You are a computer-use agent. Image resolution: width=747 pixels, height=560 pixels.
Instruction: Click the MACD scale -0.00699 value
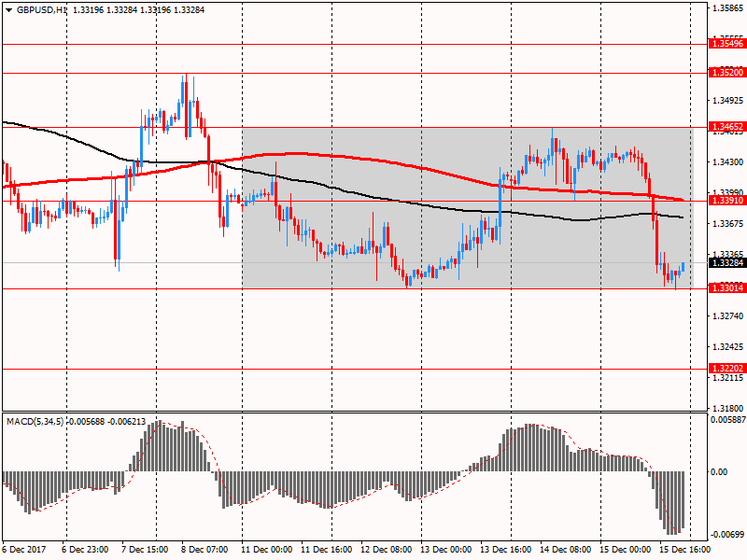point(728,535)
